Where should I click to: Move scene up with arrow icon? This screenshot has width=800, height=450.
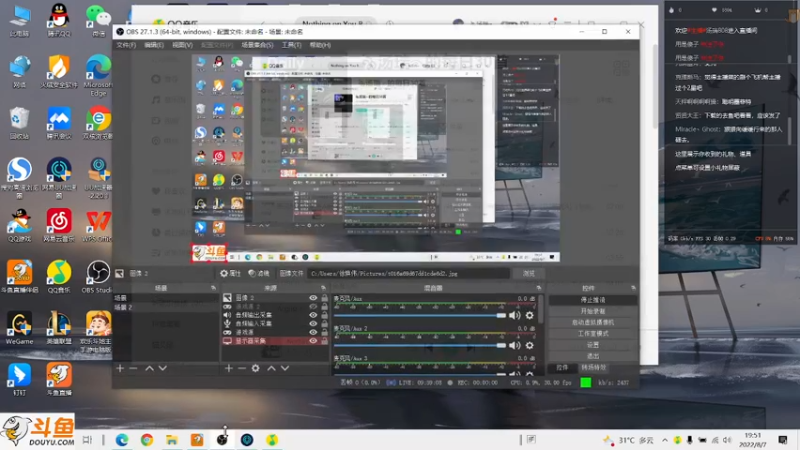[149, 368]
